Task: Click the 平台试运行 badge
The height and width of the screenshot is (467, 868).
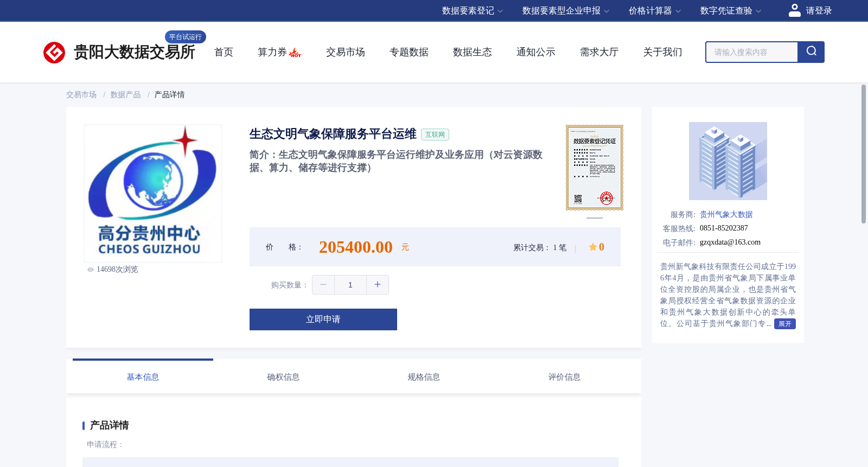Action: [186, 37]
